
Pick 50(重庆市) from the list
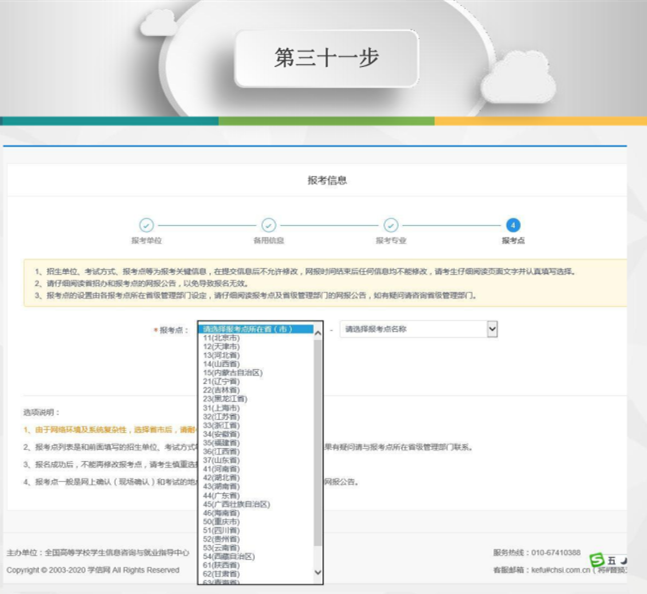point(221,521)
